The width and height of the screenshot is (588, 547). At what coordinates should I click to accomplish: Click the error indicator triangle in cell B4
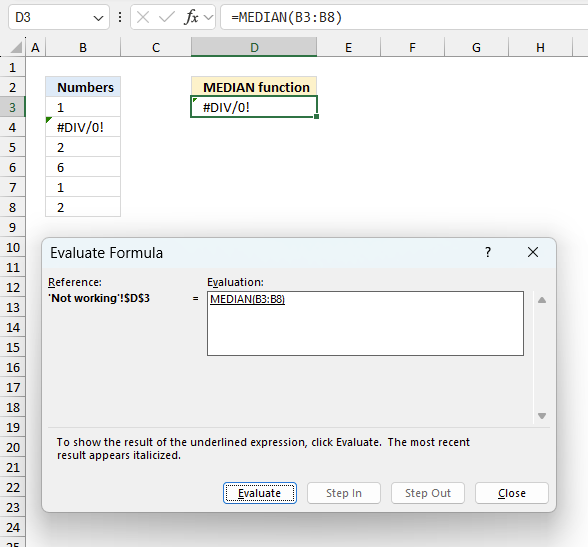48,120
